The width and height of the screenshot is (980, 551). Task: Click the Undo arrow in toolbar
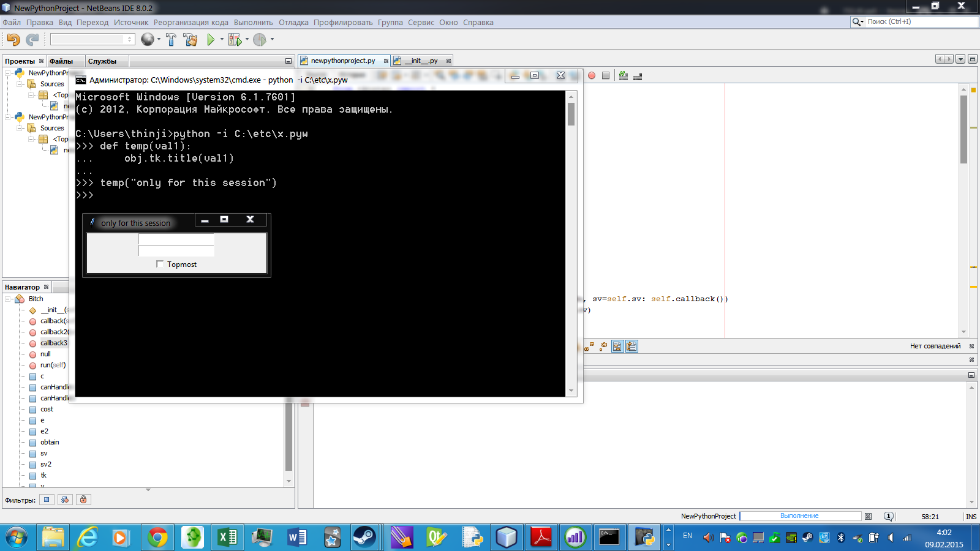13,40
